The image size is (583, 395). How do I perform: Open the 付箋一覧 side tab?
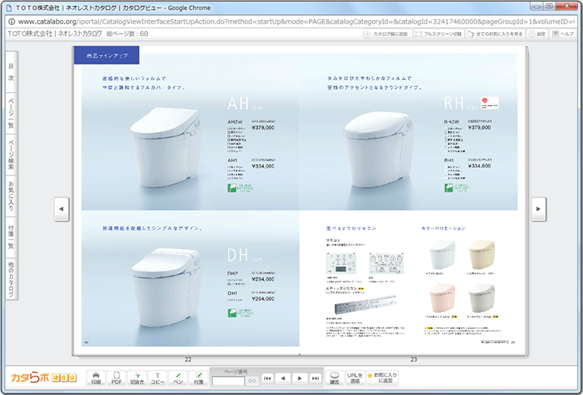tap(11, 237)
